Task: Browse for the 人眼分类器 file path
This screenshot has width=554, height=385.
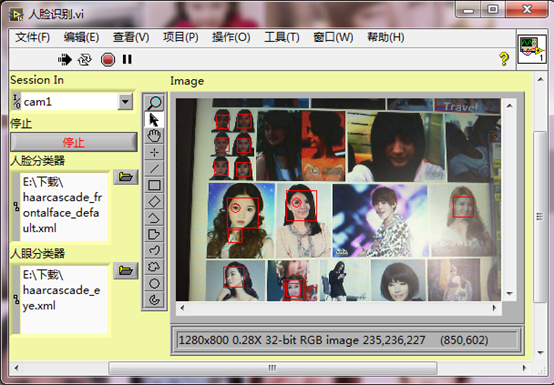Action: 125,271
